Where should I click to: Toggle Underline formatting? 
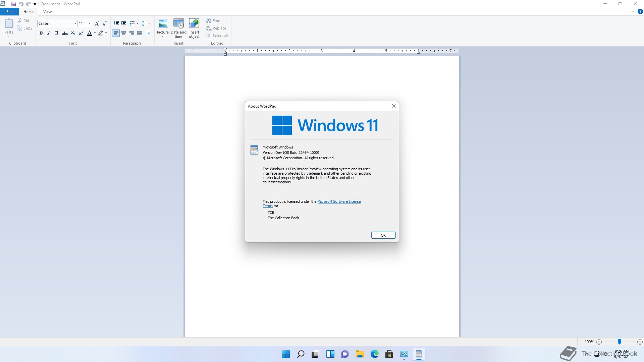(x=57, y=33)
